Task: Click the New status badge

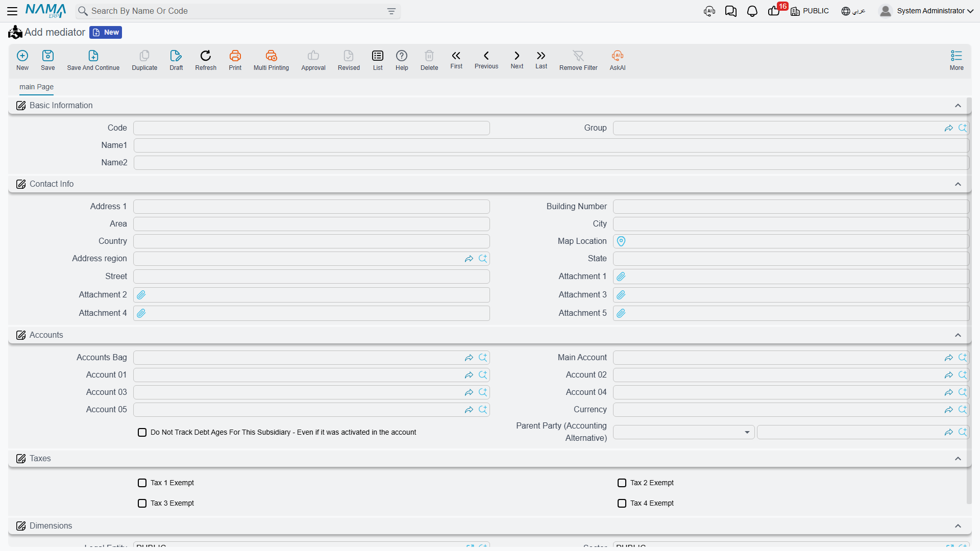Action: [x=106, y=32]
